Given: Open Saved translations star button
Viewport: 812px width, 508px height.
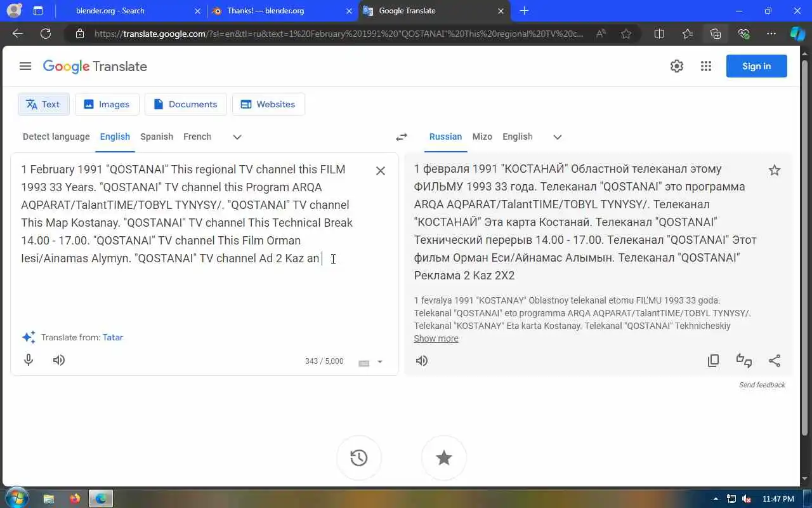Looking at the screenshot, I should [444, 458].
